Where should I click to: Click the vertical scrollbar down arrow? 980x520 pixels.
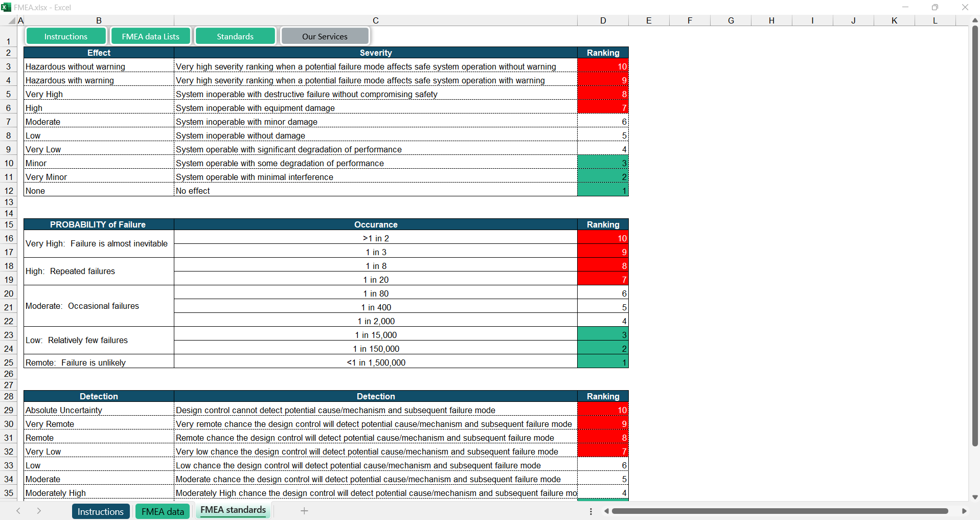click(975, 497)
